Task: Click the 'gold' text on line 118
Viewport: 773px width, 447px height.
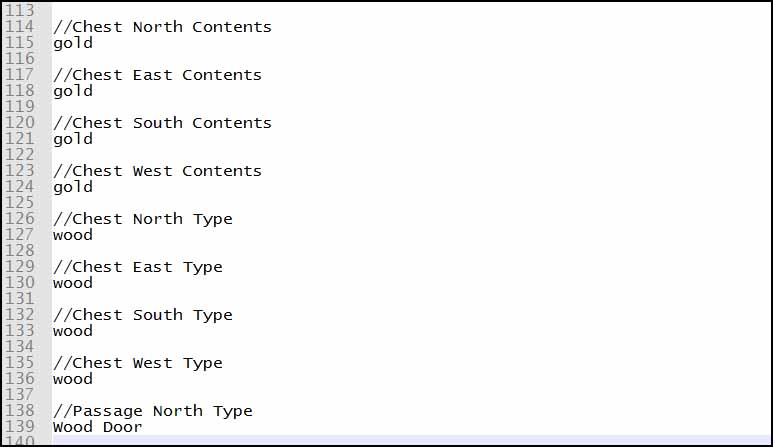Action: 73,92
